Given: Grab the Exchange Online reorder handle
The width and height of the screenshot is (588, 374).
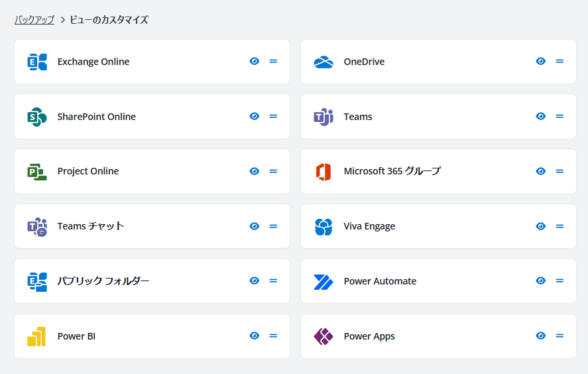Looking at the screenshot, I should [273, 61].
